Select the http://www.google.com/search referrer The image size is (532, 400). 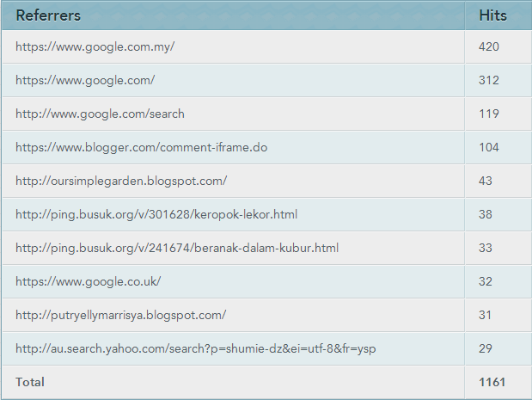click(100, 114)
